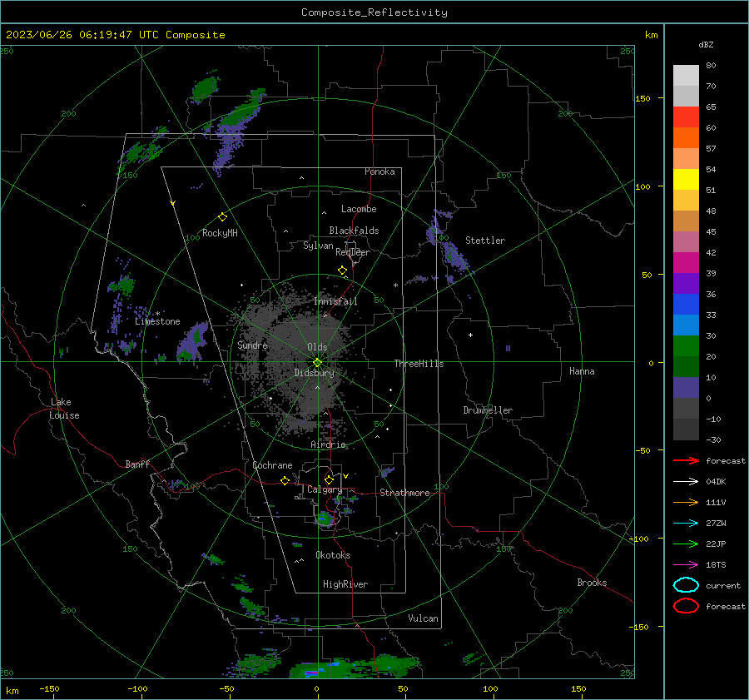Viewport: 749px width, 700px height.
Task: Click the white 04DK arrow legend icon
Action: click(686, 482)
